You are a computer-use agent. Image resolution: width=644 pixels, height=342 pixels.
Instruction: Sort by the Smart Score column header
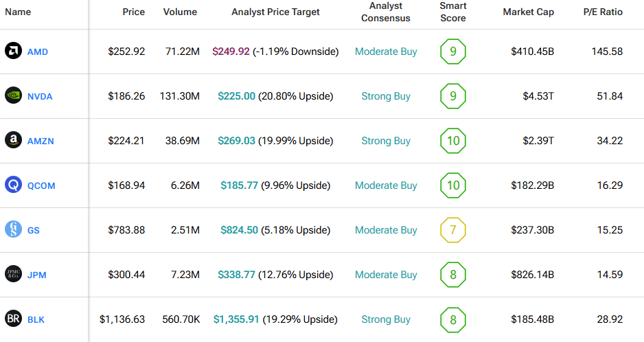pos(453,12)
